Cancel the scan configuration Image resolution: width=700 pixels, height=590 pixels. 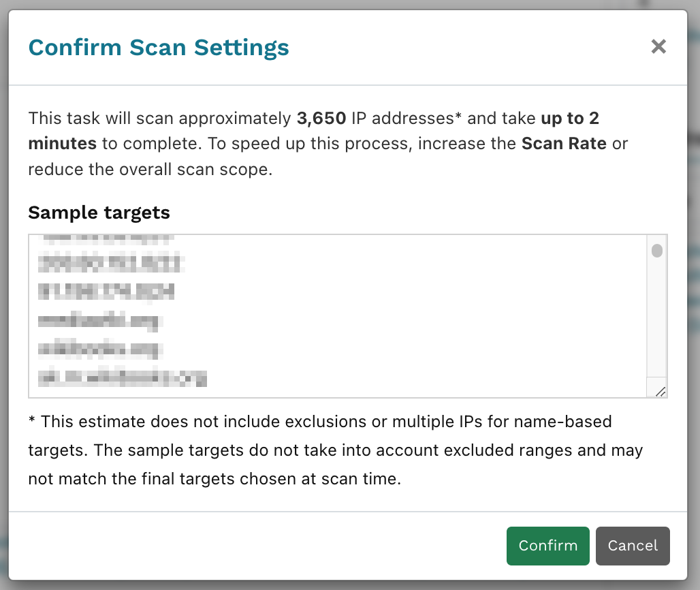coord(633,546)
